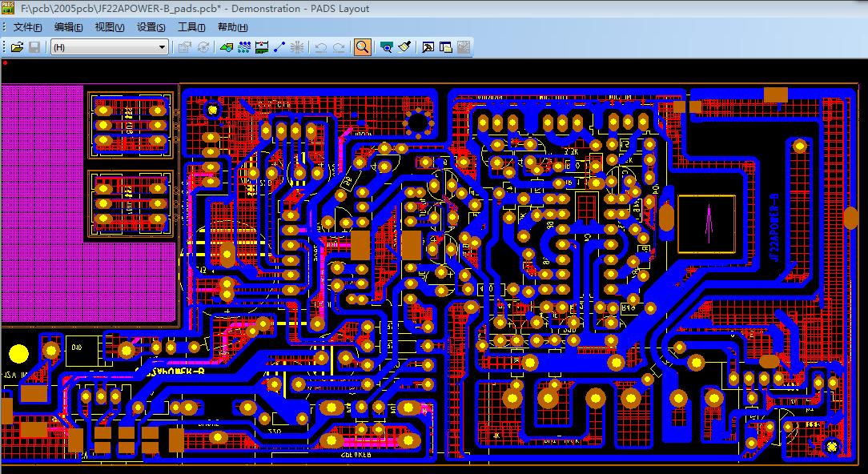Click the new window icon near toolbar end
868x474 pixels.
click(445, 46)
